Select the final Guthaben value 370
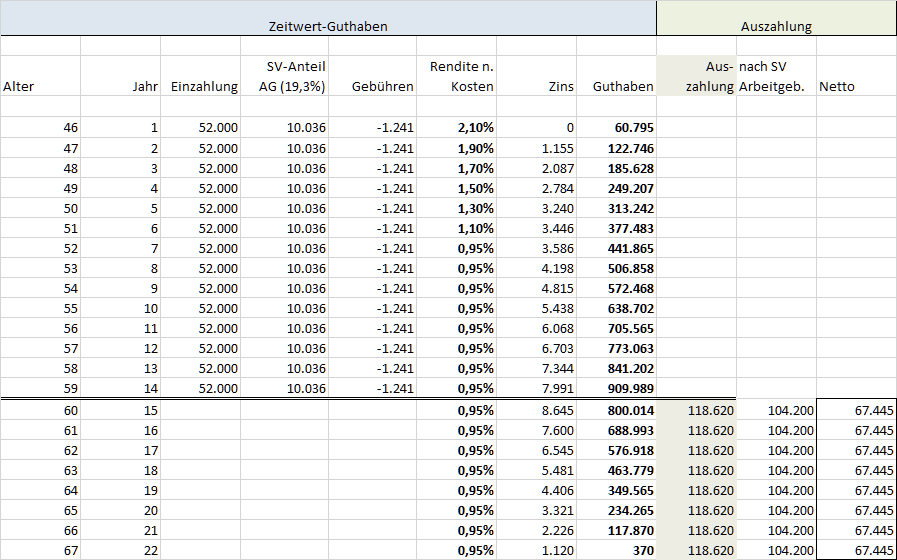 (616, 550)
